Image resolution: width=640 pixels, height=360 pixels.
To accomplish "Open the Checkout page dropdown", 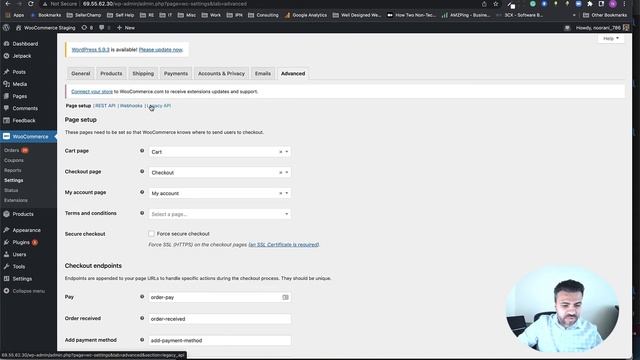I will (x=220, y=173).
